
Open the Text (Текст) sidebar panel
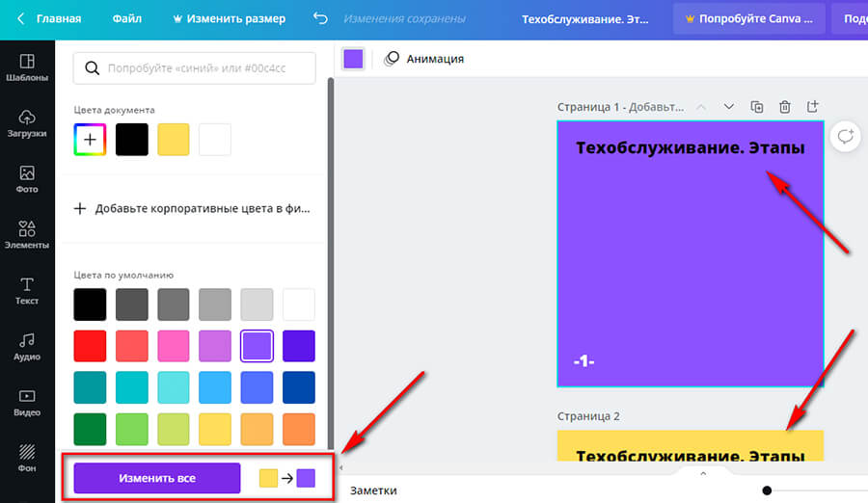point(26,290)
